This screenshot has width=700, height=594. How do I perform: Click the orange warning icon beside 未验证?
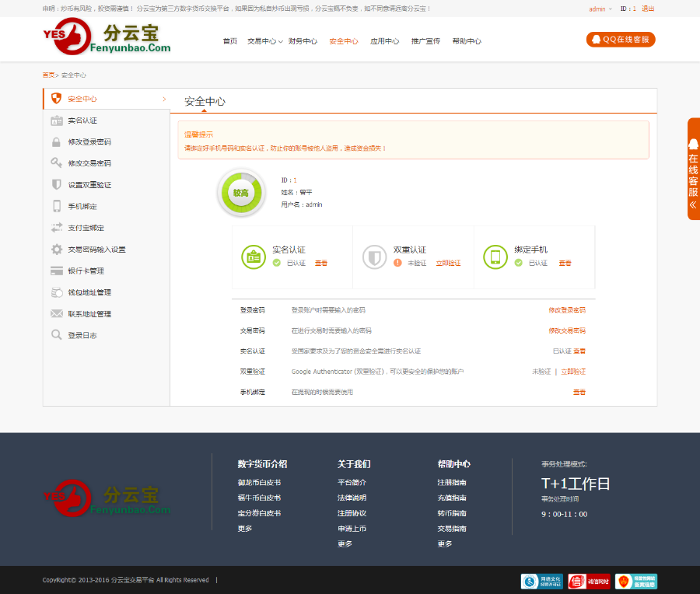tap(397, 263)
